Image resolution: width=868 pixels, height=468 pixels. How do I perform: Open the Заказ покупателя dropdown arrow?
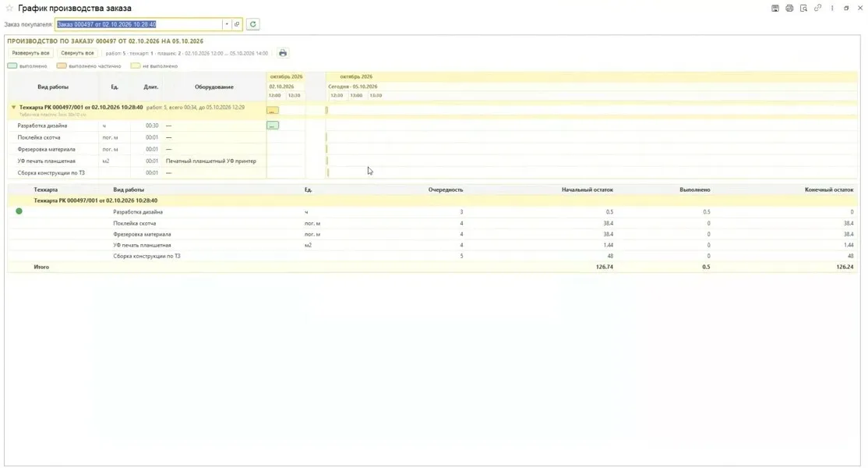227,24
